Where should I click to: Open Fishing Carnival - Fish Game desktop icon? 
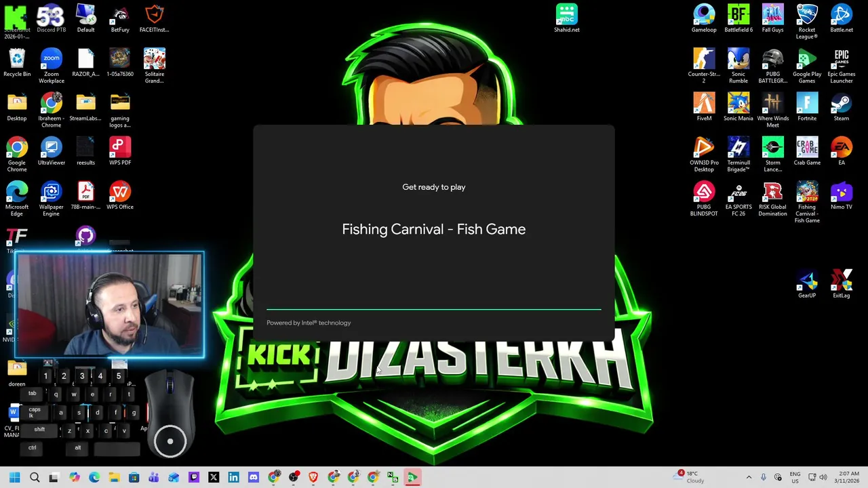806,203
